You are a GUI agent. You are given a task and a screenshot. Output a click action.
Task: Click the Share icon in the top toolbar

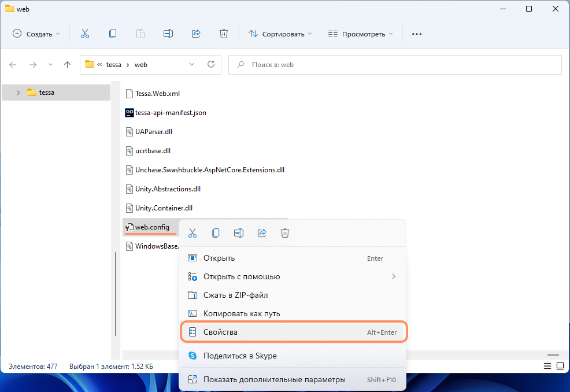click(x=196, y=34)
